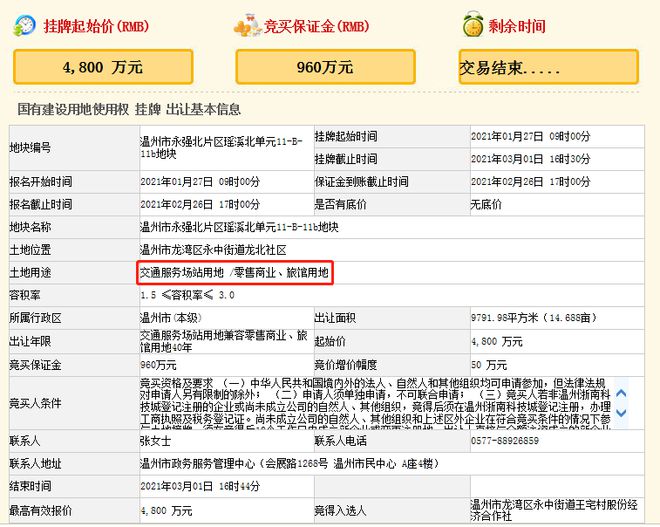The height and width of the screenshot is (527, 660).
Task: Select the 地块编号 value cell
Action: coord(222,146)
